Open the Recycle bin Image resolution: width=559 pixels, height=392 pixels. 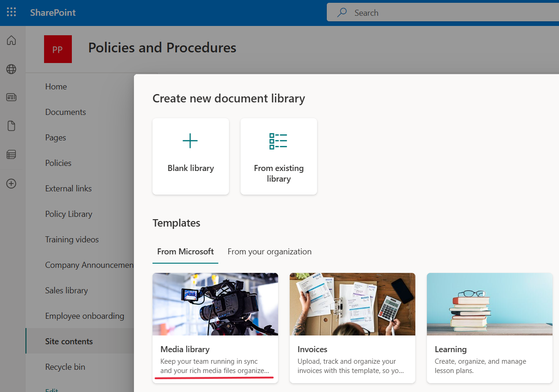pos(66,367)
